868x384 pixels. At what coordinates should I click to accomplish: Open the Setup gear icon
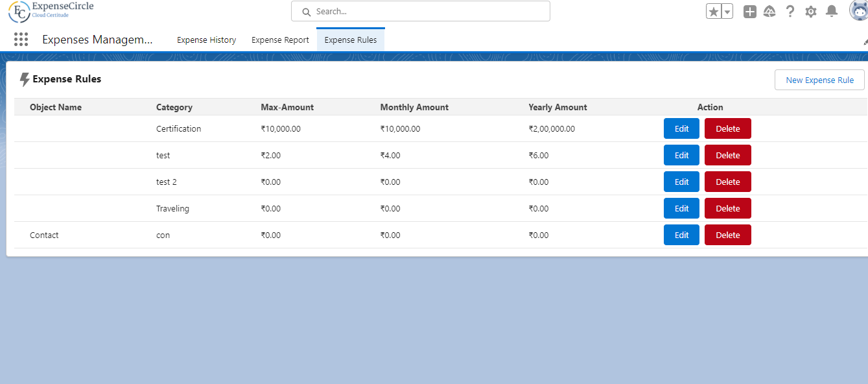point(811,12)
